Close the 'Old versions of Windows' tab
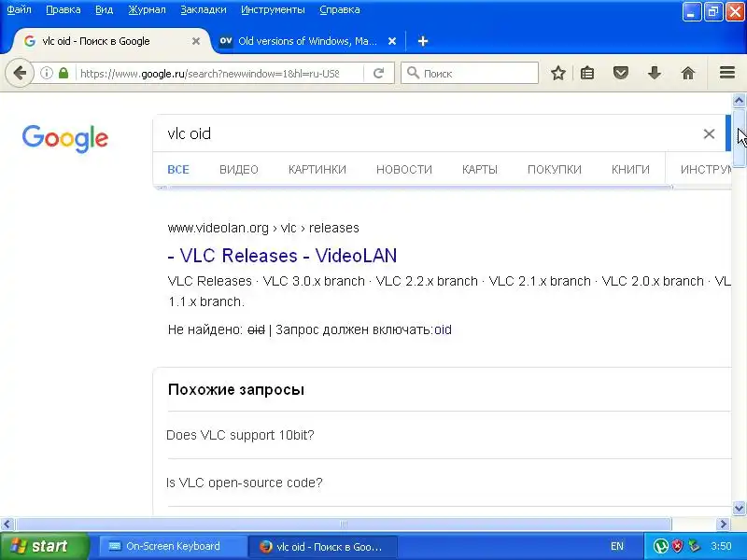Image resolution: width=747 pixels, height=560 pixels. 392,41
